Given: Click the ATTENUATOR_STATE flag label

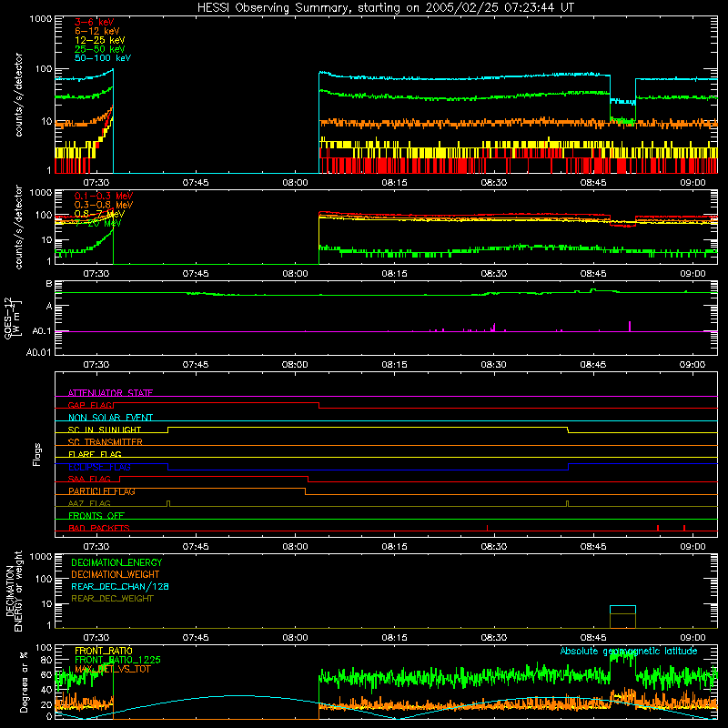Looking at the screenshot, I should pos(110,393).
